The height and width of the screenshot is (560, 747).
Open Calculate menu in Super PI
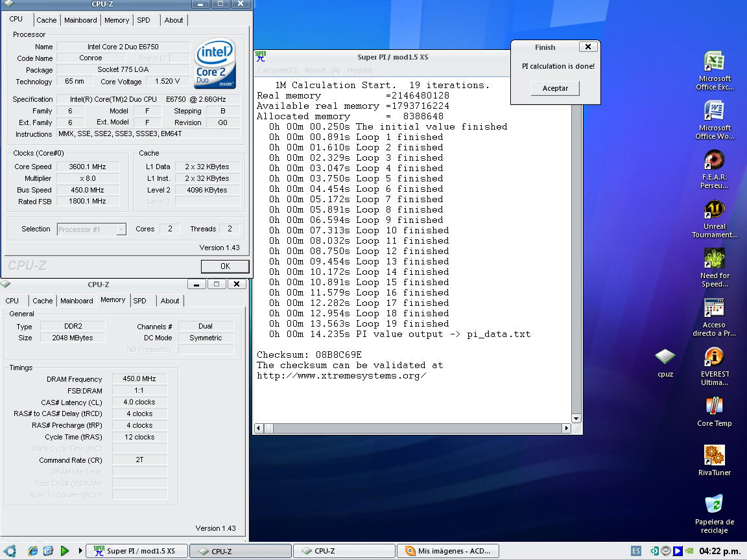tap(278, 70)
